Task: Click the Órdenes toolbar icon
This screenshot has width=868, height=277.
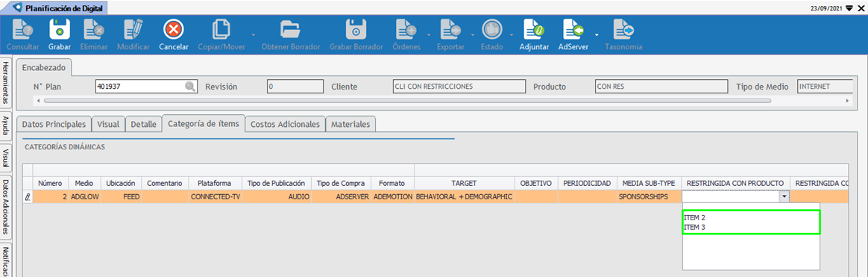Action: [x=406, y=29]
